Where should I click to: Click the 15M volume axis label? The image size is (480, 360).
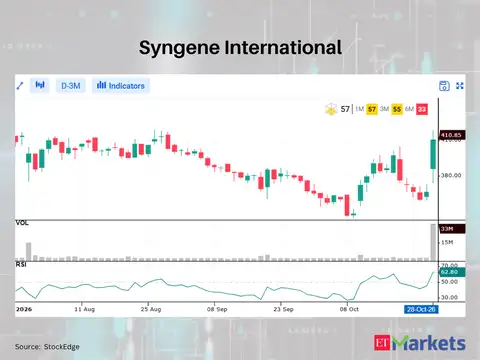[447, 242]
